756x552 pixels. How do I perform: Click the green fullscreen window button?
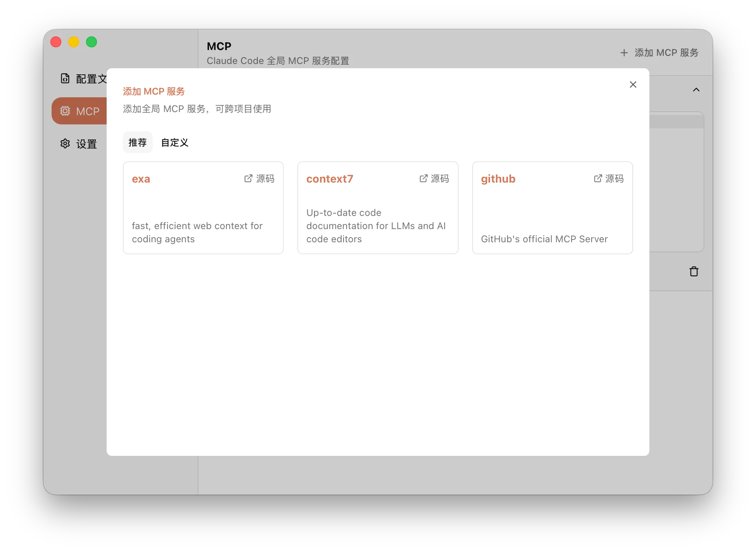pos(91,42)
